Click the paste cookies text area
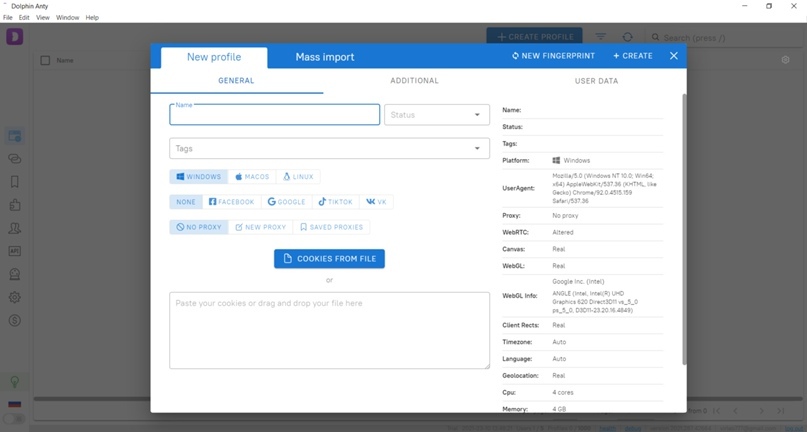Viewport: 807px width, 432px height. [x=329, y=331]
